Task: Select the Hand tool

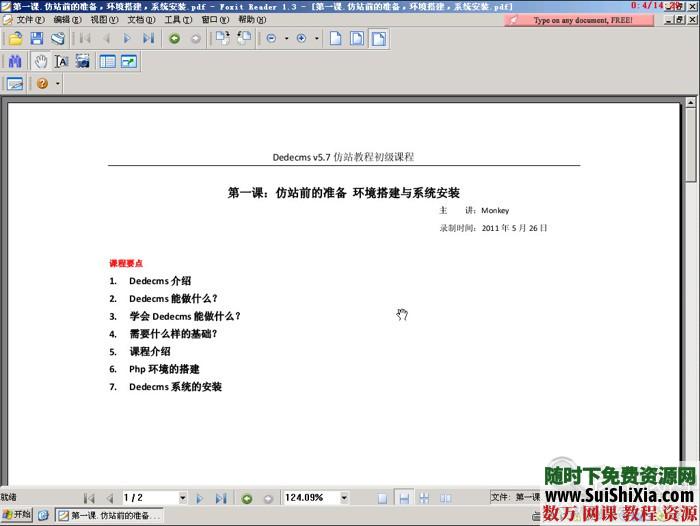Action: [x=41, y=61]
